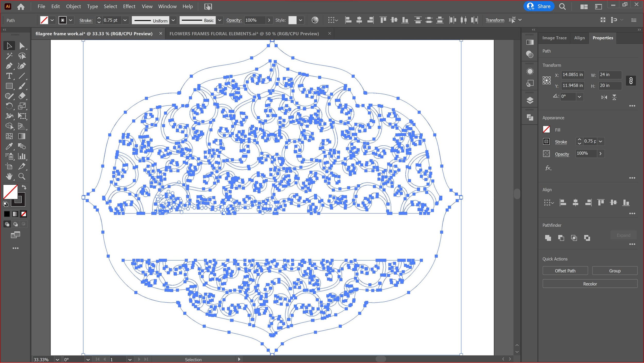Screen dimensions: 644x363
Task: Select the Artboard tool
Action: [9, 167]
